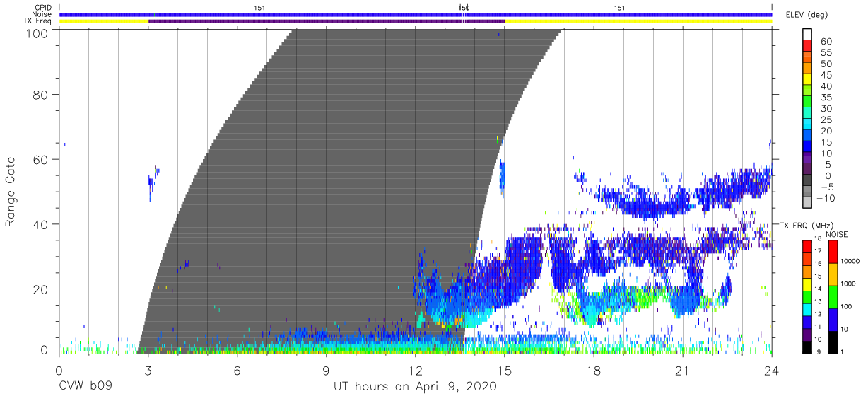Click the CVW b09 radar beam label
Viewport: 868px width, 401px height.
click(x=85, y=387)
